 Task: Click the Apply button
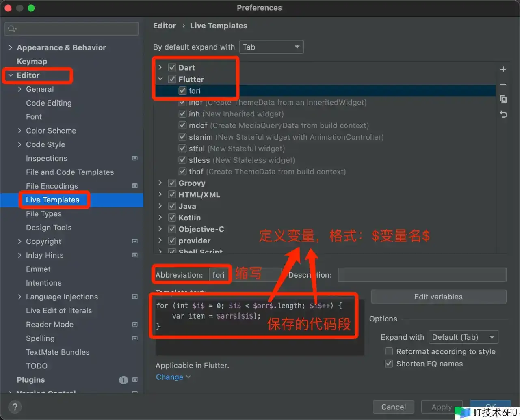click(442, 407)
